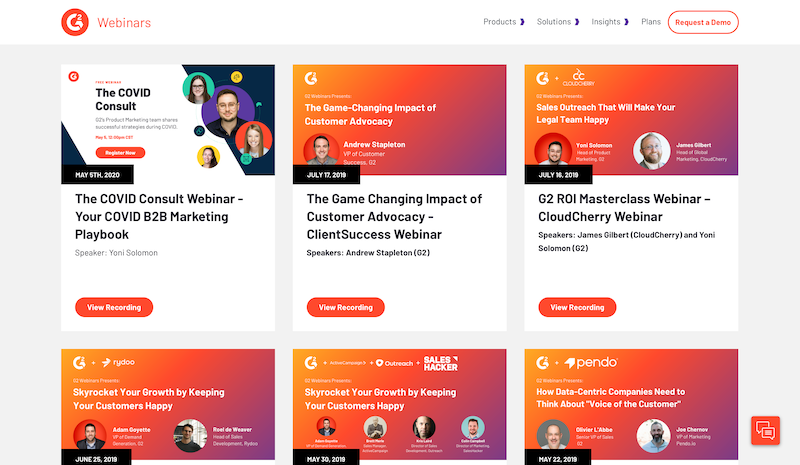
Task: Select the Pendo Voice of Customer thumbnail
Action: tap(631, 405)
